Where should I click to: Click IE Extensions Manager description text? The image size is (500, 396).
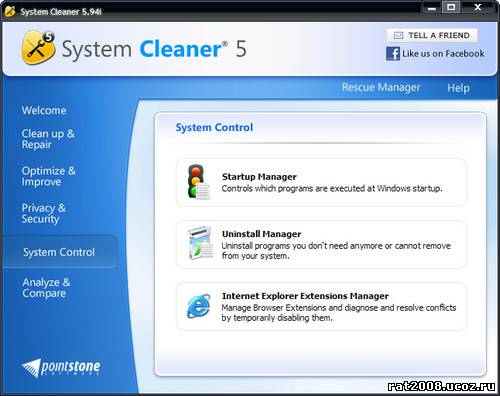(339, 313)
